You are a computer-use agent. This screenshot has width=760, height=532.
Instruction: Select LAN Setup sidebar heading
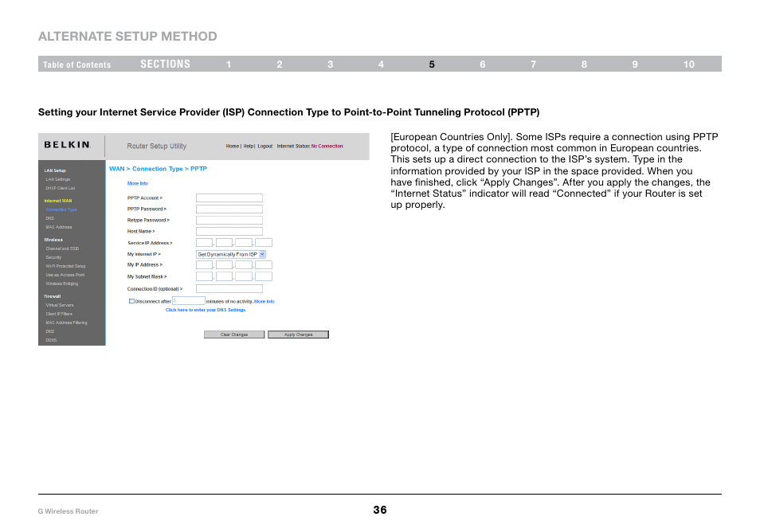pyautogui.click(x=55, y=170)
